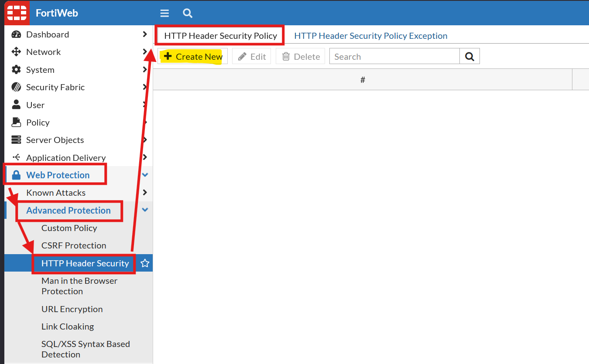
Task: Click the Dashboard gauge icon
Action: (16, 34)
